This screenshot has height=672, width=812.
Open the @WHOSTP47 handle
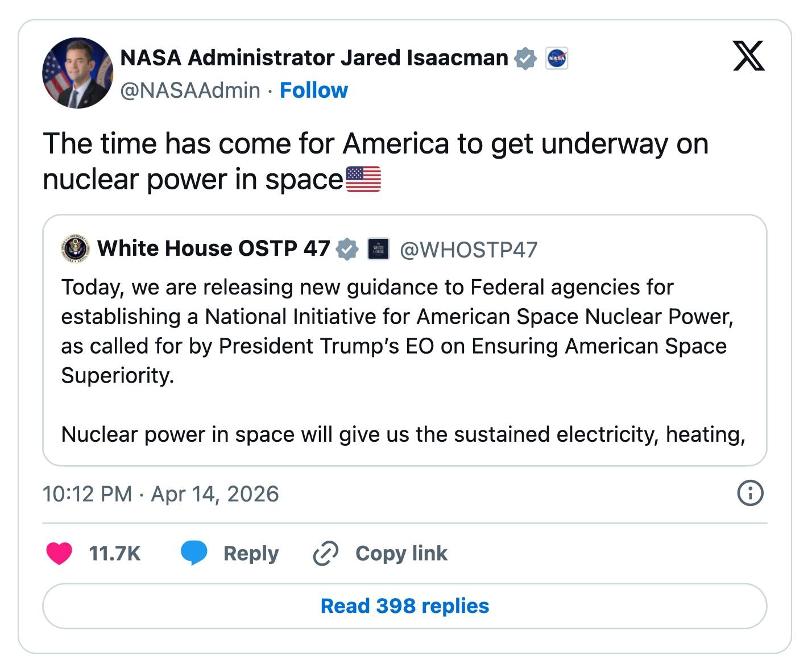click(x=469, y=250)
